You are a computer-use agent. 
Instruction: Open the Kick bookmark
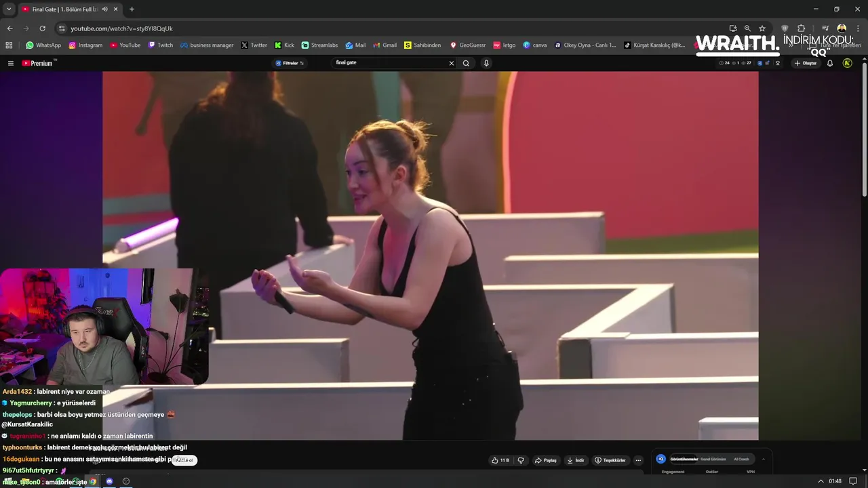pos(284,45)
